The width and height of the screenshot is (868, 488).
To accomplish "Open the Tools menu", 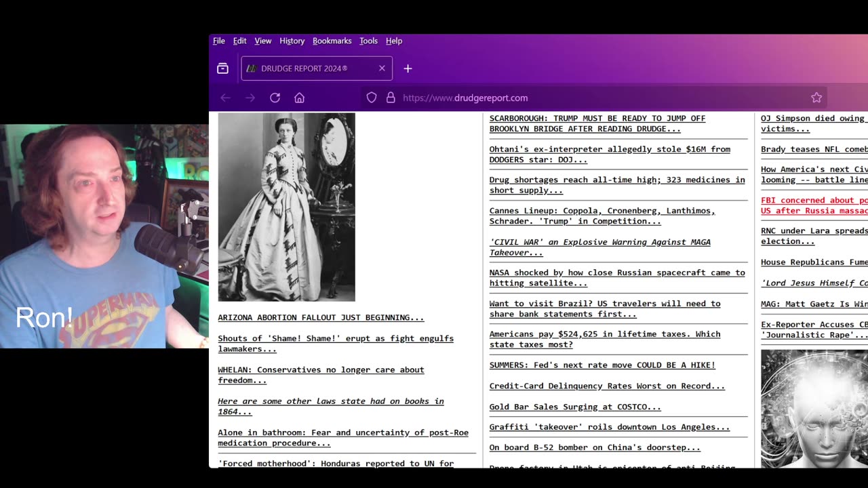I will coord(369,41).
